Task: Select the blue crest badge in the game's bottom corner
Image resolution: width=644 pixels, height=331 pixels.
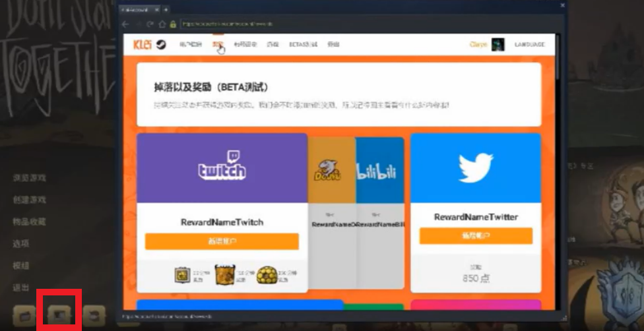Action: (x=621, y=293)
